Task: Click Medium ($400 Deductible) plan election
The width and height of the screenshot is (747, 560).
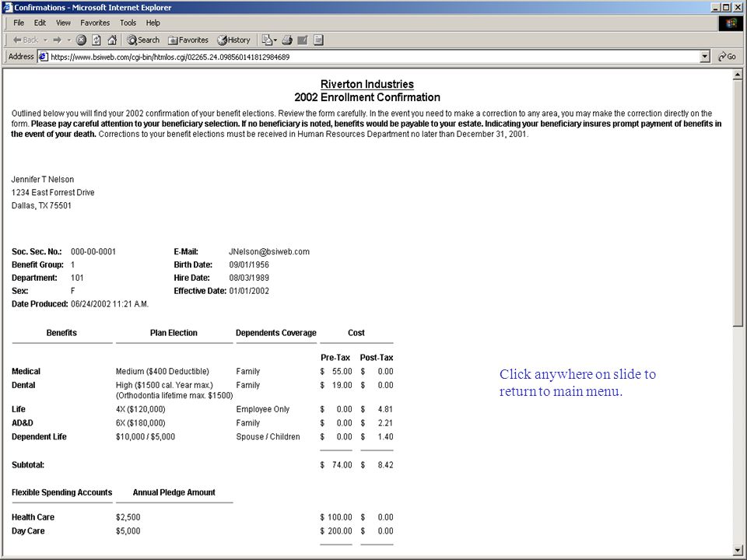Action: (163, 372)
